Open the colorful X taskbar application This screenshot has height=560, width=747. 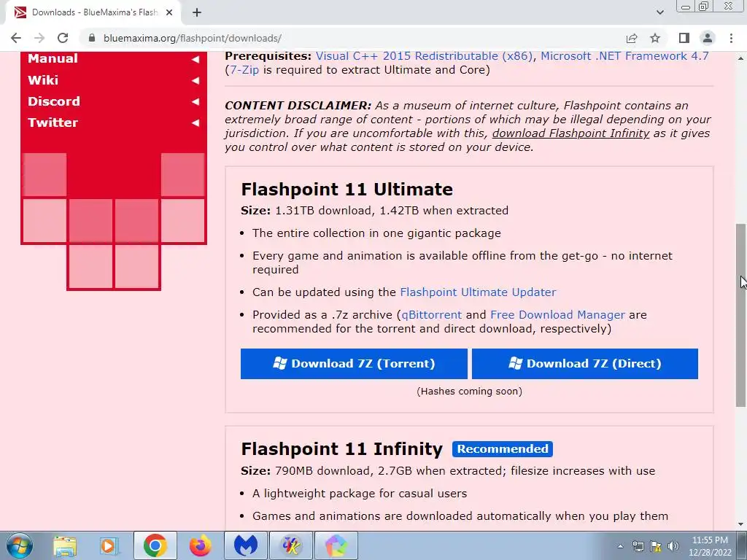[x=291, y=545]
